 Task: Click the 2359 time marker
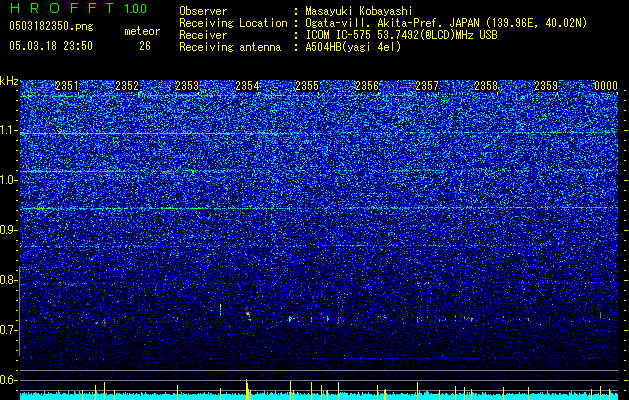pos(546,86)
